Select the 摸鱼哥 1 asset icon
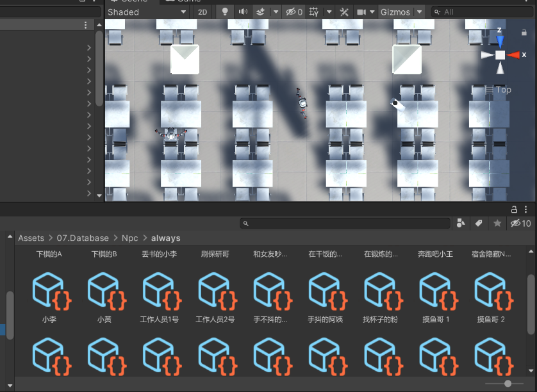The width and height of the screenshot is (537, 392). tap(438, 291)
